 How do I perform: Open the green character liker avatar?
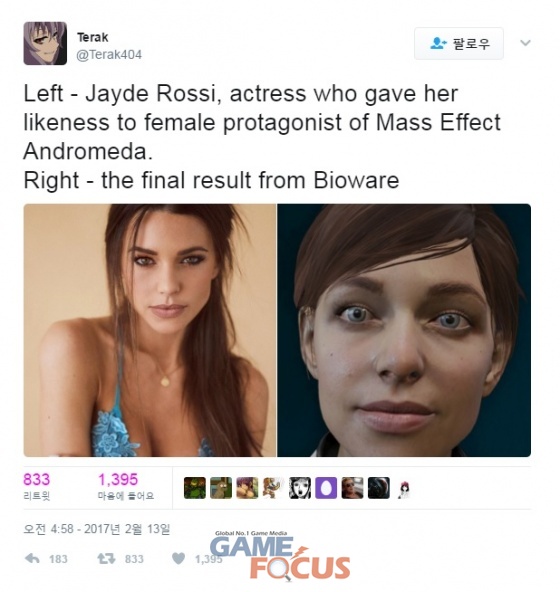coord(195,488)
